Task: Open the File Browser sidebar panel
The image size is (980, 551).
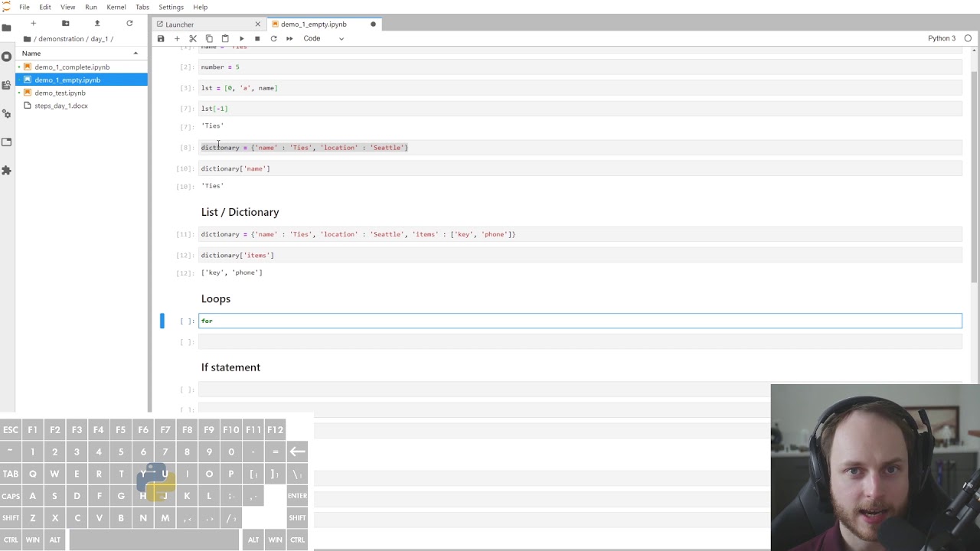Action: point(7,28)
